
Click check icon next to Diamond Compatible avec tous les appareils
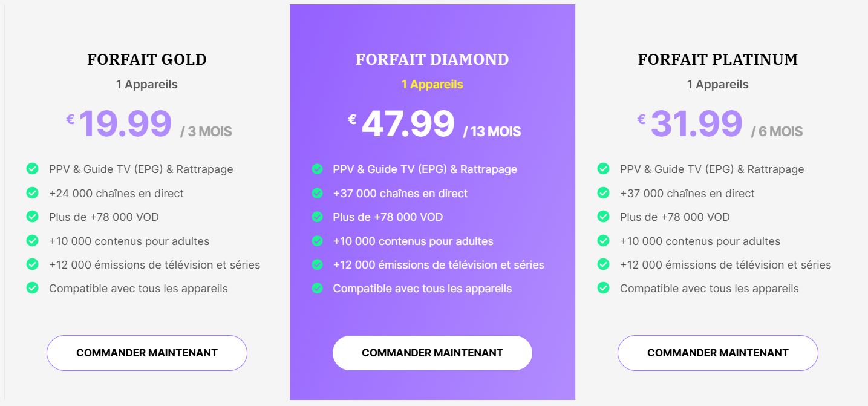(317, 288)
